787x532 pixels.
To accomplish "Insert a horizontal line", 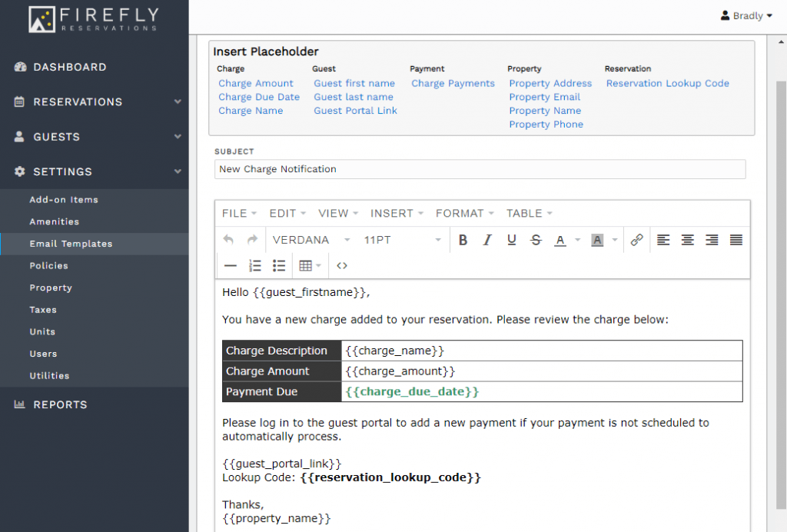I will (231, 265).
